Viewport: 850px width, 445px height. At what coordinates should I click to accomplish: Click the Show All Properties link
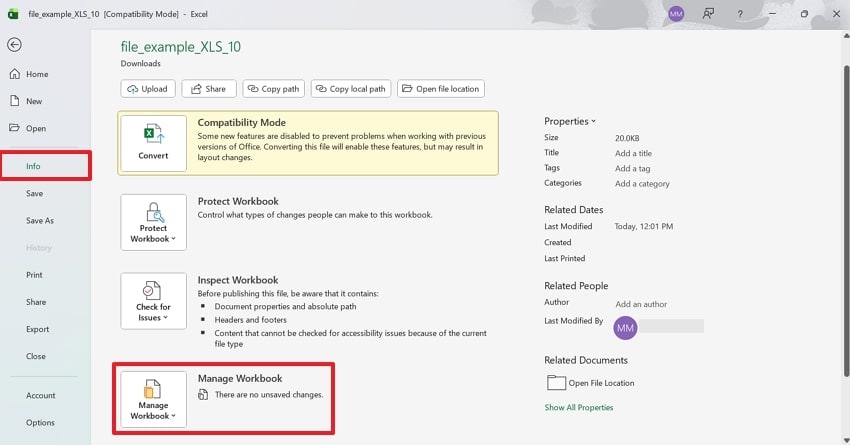click(579, 408)
